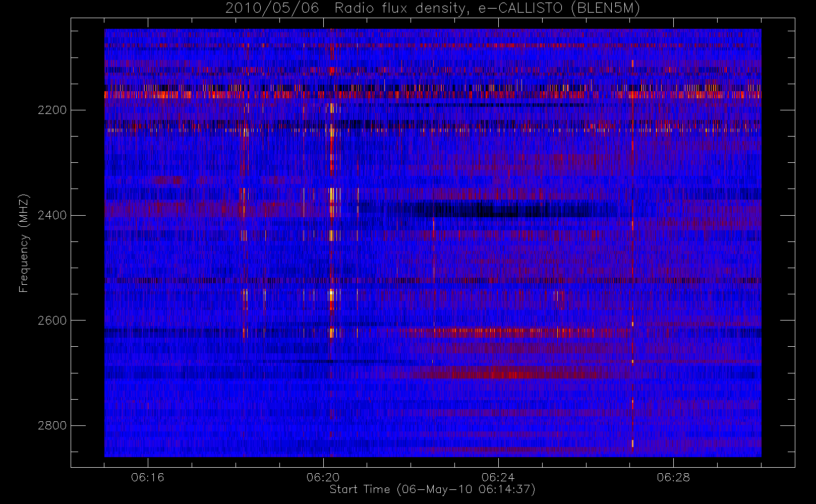This screenshot has height=504, width=816.
Task: Click the plot title '2010/05/06 Radio flux density, e-CALLISTO (BLEN5M)'
Action: pyautogui.click(x=433, y=9)
